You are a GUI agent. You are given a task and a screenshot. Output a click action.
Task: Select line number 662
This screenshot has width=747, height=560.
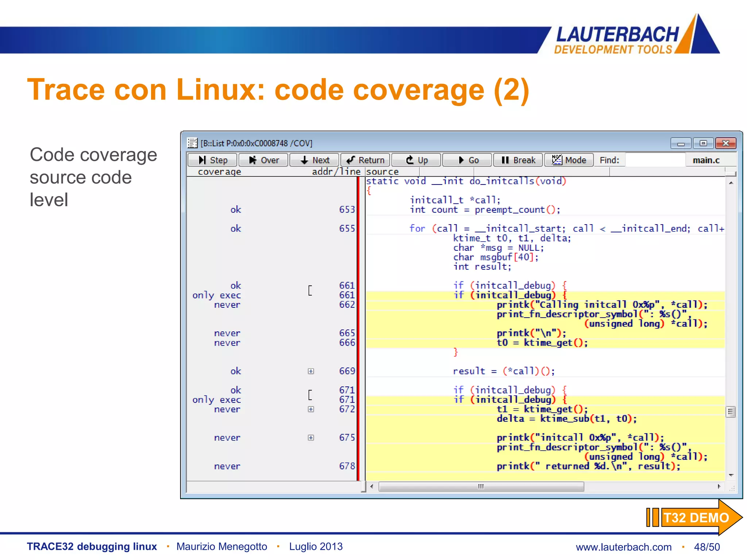347,304
